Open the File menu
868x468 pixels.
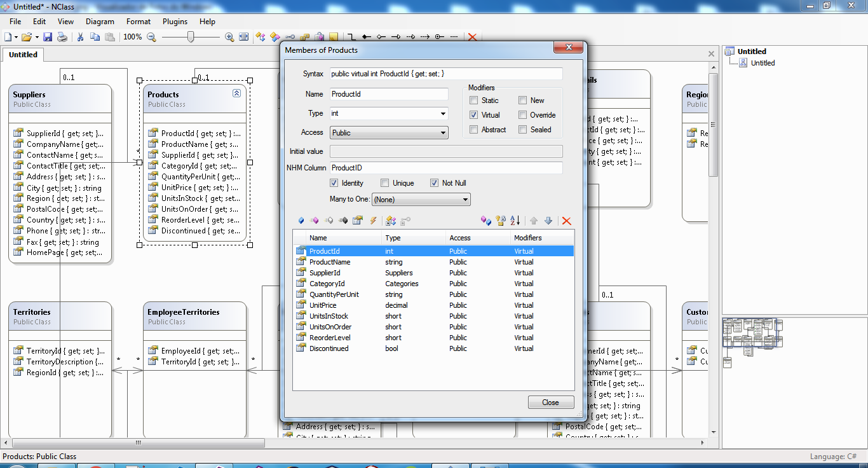coord(15,21)
